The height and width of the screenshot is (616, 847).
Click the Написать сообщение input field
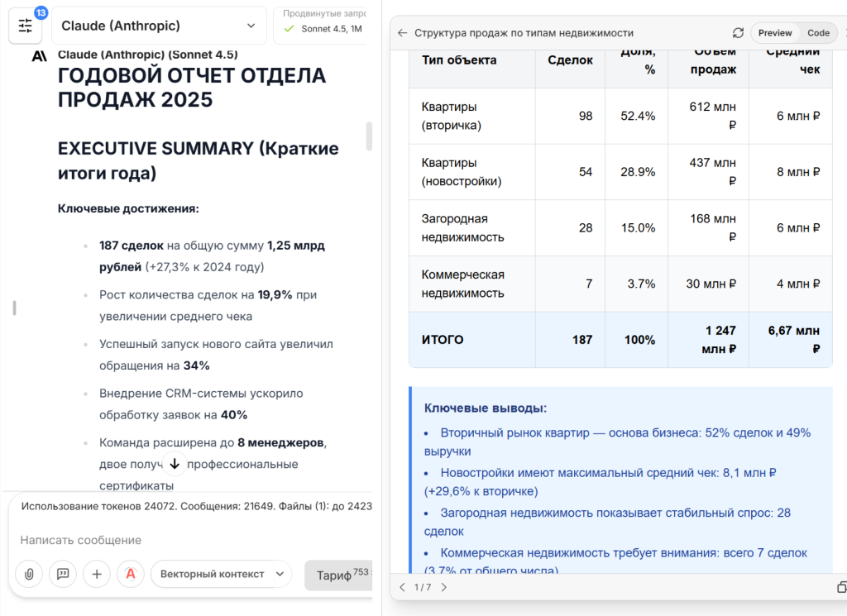pyautogui.click(x=165, y=540)
